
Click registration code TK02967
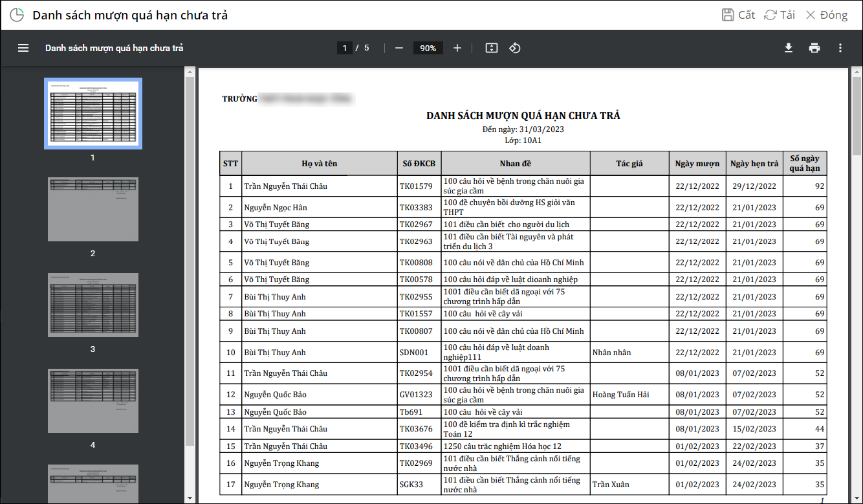tap(416, 225)
